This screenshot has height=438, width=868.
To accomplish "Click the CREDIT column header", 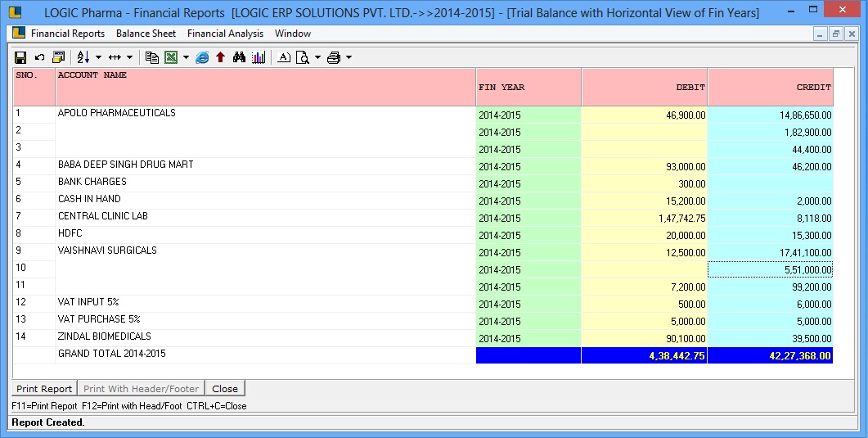I will (x=770, y=87).
